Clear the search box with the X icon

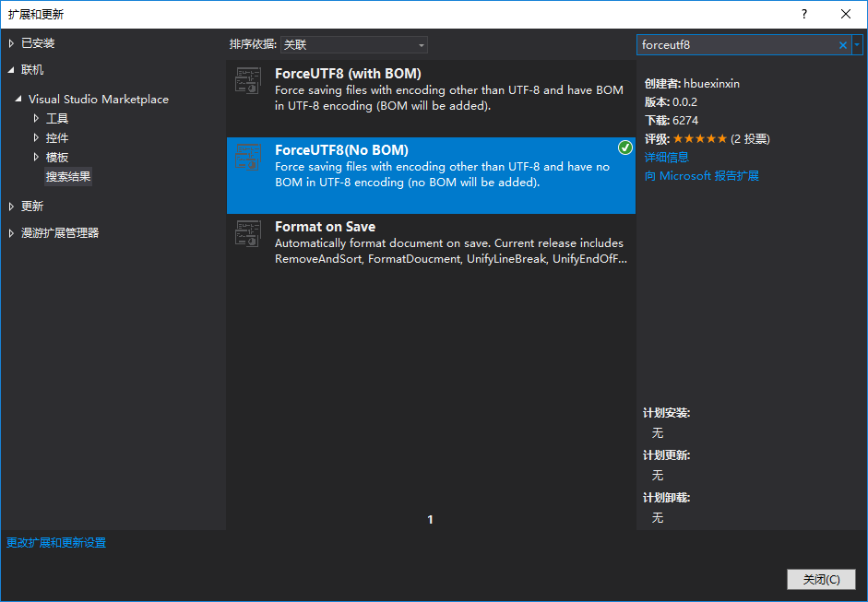pos(843,44)
